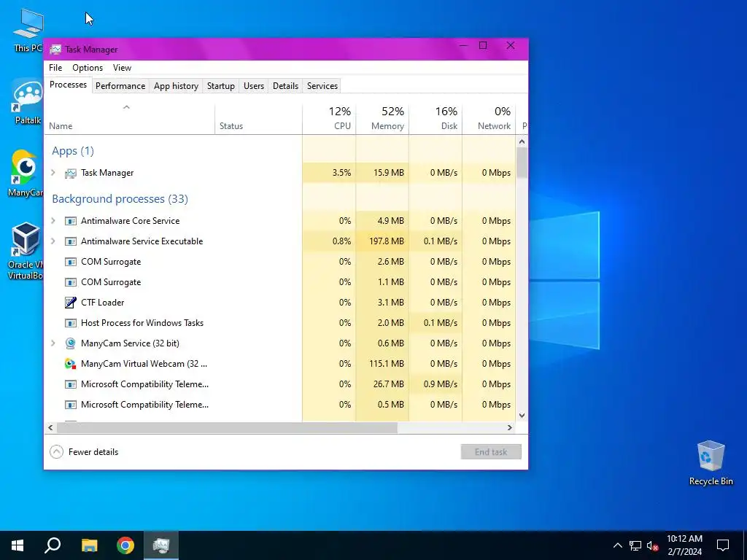Sort processes by Memory column
Viewport: 747px width, 560px height.
tap(382, 119)
